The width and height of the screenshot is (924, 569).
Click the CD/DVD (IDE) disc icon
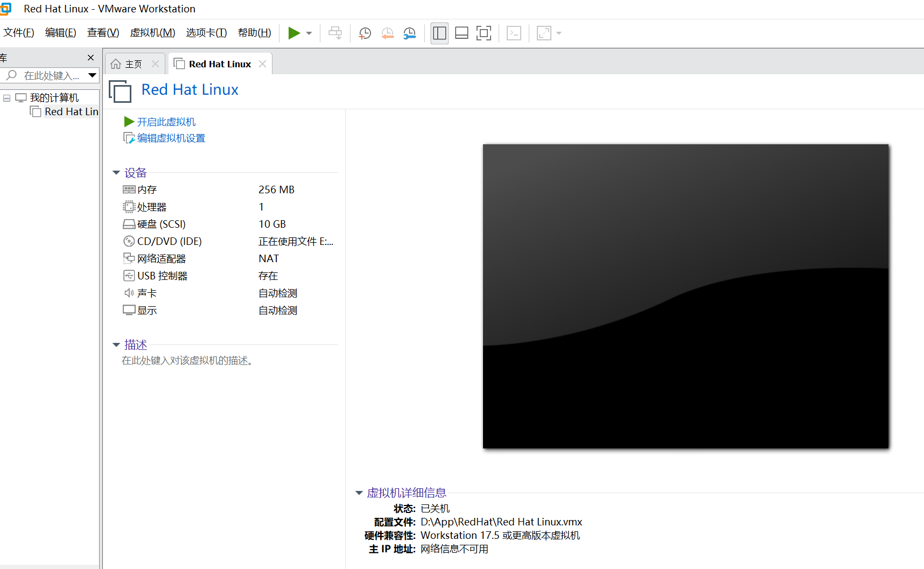(129, 241)
